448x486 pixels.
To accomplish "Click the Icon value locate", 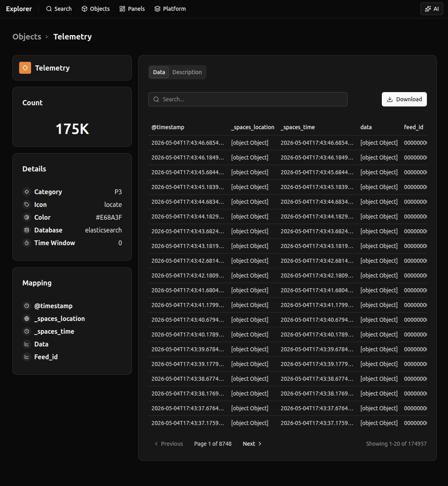I will pos(113,205).
